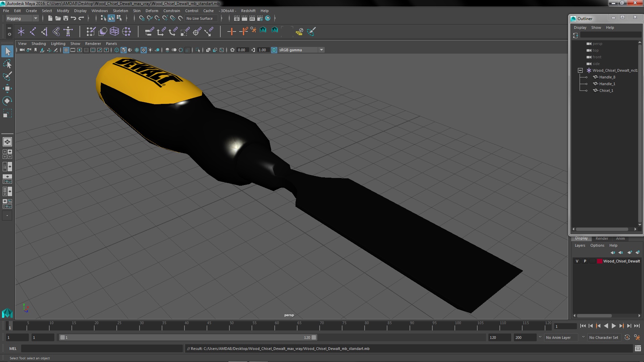Create a new scene file
This screenshot has height=362, width=644.
pyautogui.click(x=50, y=18)
